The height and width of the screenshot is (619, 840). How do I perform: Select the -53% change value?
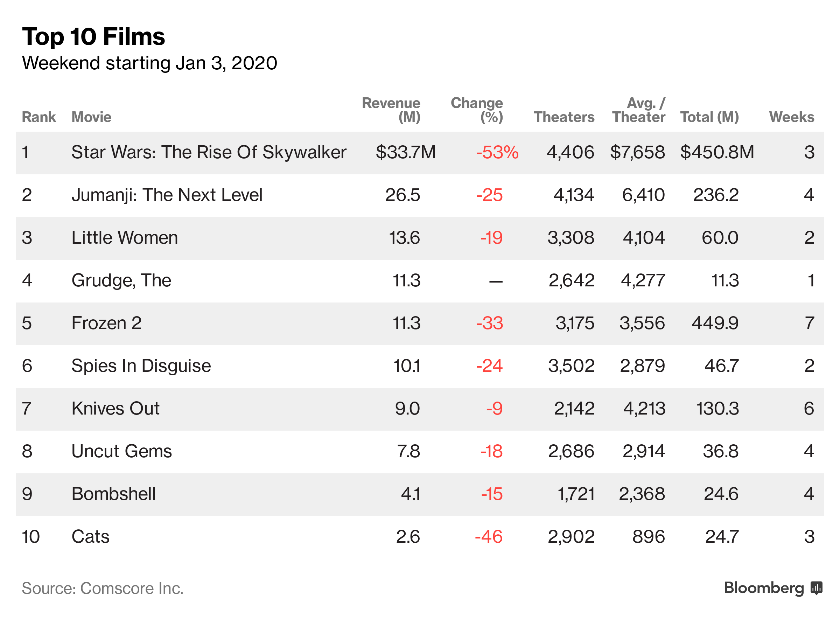(497, 152)
